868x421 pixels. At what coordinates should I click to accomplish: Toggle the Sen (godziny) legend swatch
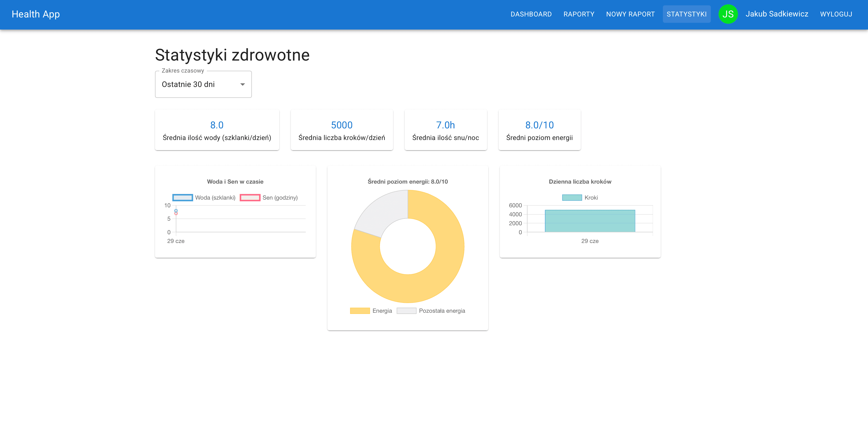coord(250,197)
